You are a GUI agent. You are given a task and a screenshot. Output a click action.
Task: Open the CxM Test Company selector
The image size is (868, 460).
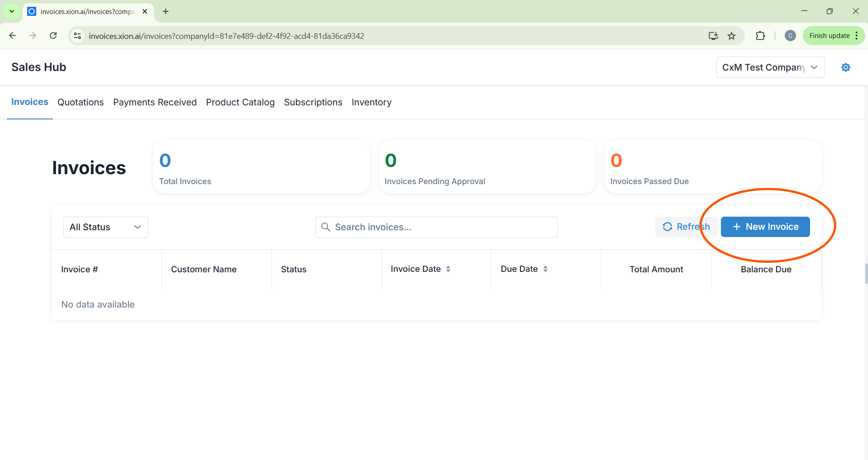[770, 67]
